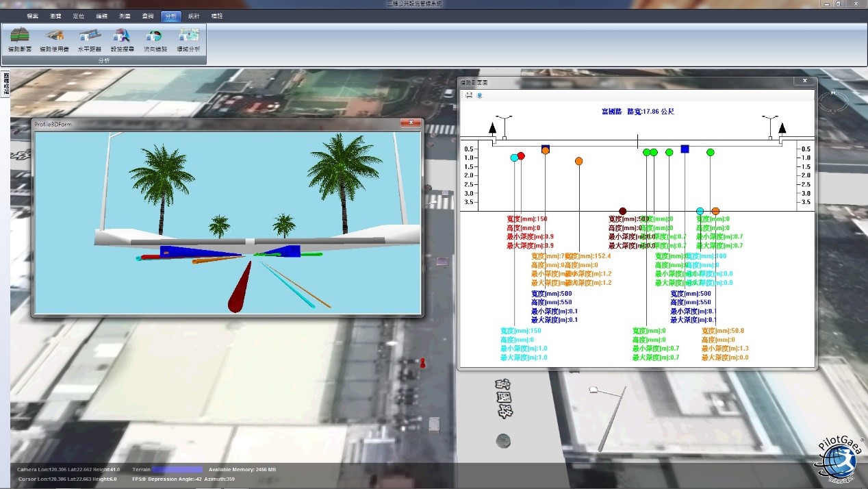868x489 pixels.
Task: Open the 檔案 ribbon tab
Action: (x=32, y=16)
